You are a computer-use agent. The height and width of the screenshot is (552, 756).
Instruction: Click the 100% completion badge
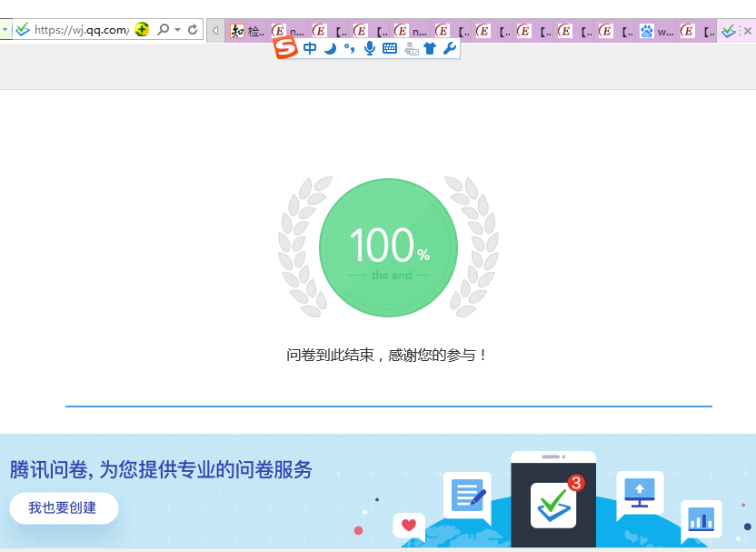[388, 247]
